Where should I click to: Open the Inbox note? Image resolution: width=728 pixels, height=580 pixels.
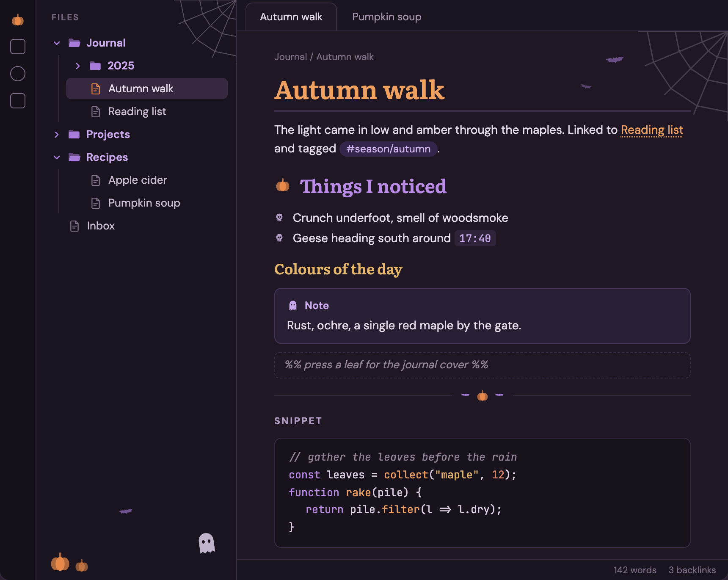[x=136, y=226]
